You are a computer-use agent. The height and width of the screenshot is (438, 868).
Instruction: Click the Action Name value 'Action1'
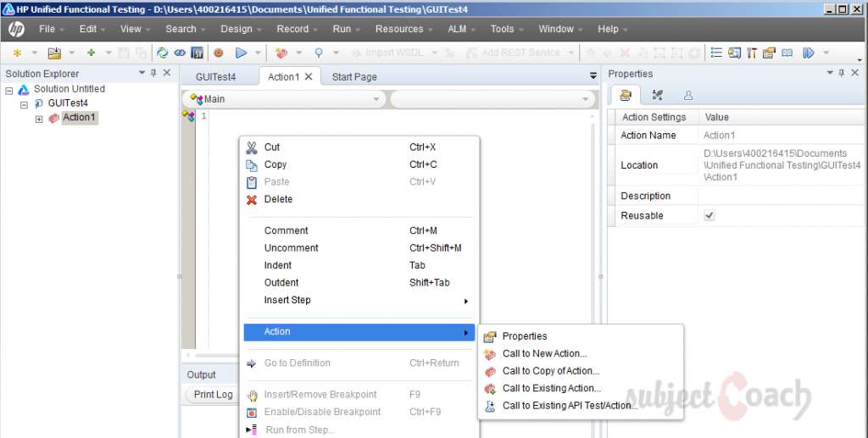click(719, 136)
